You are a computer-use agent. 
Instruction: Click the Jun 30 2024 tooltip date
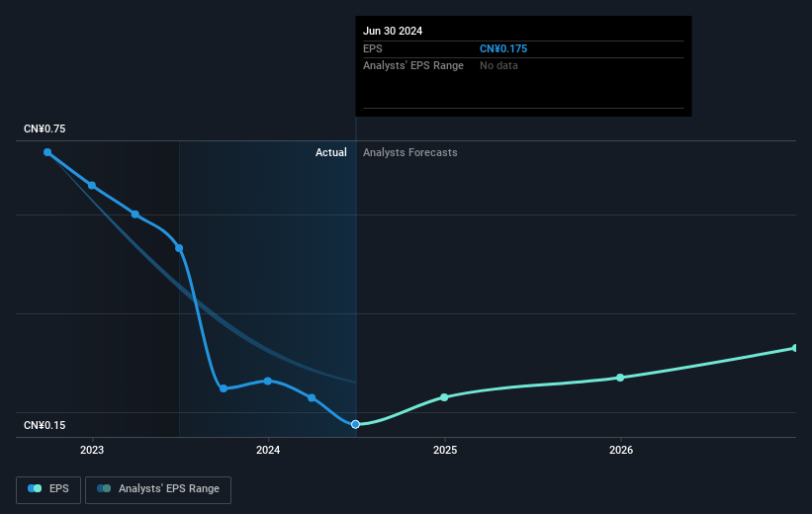coord(393,31)
